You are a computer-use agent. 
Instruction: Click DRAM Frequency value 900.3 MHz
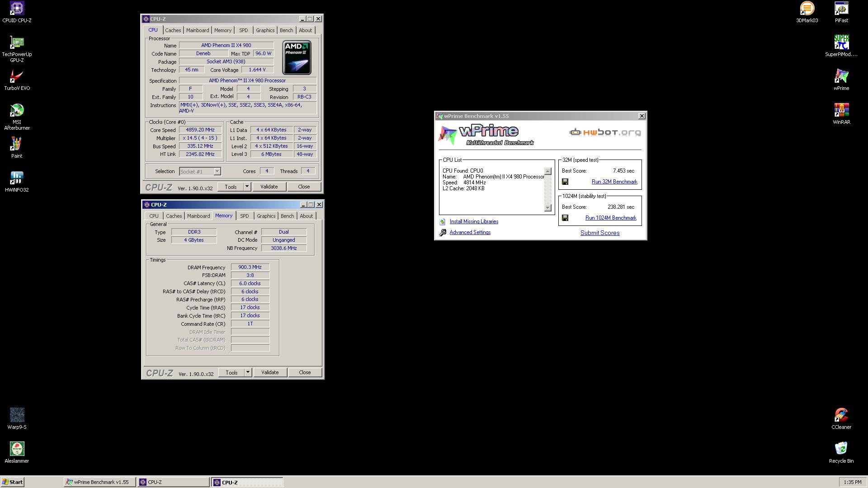(x=250, y=267)
